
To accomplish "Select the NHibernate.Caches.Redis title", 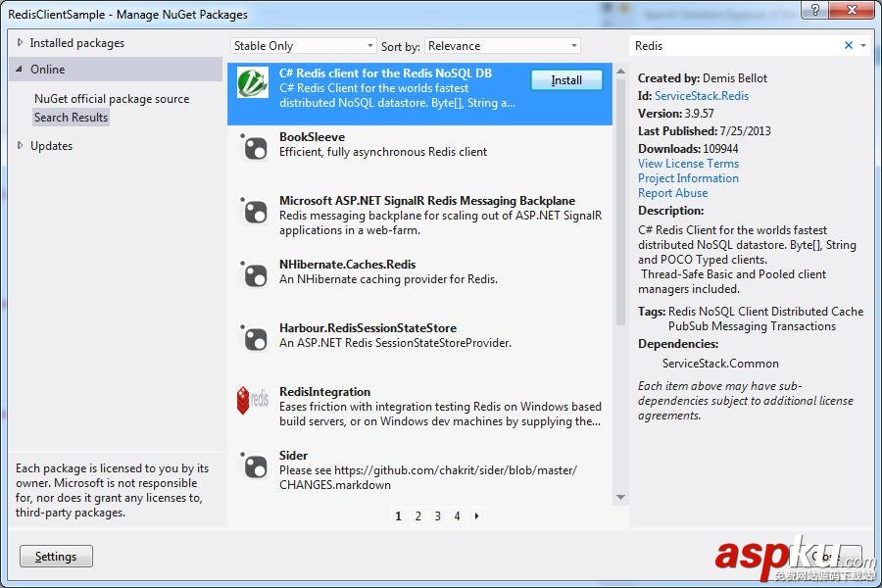I will pos(348,265).
